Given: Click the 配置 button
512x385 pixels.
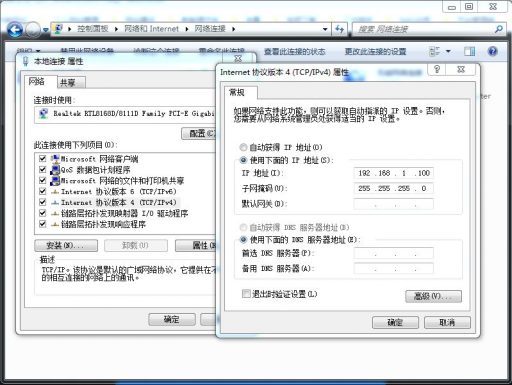Looking at the screenshot, I should point(199,134).
